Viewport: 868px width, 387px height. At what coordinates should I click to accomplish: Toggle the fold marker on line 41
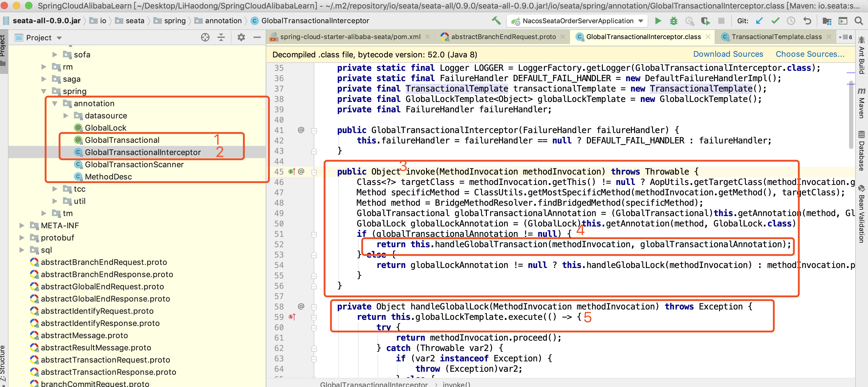tap(314, 131)
